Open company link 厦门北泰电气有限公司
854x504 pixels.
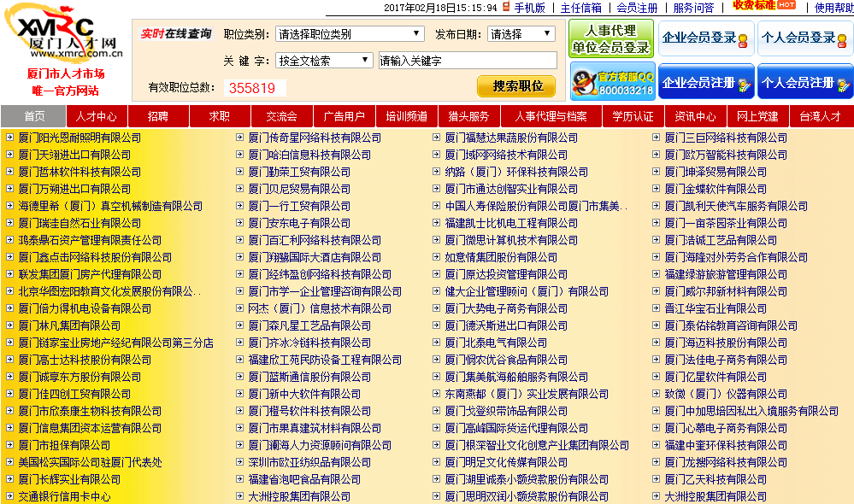pyautogui.click(x=496, y=343)
